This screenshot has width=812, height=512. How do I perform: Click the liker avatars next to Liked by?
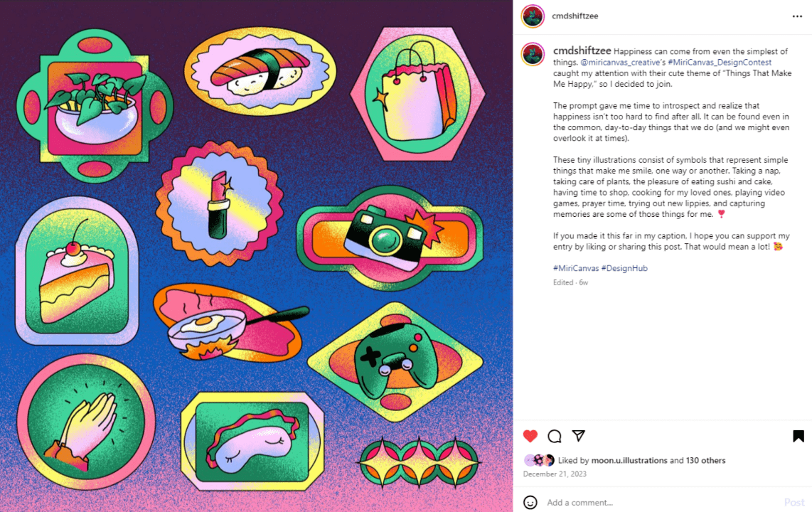(539, 460)
